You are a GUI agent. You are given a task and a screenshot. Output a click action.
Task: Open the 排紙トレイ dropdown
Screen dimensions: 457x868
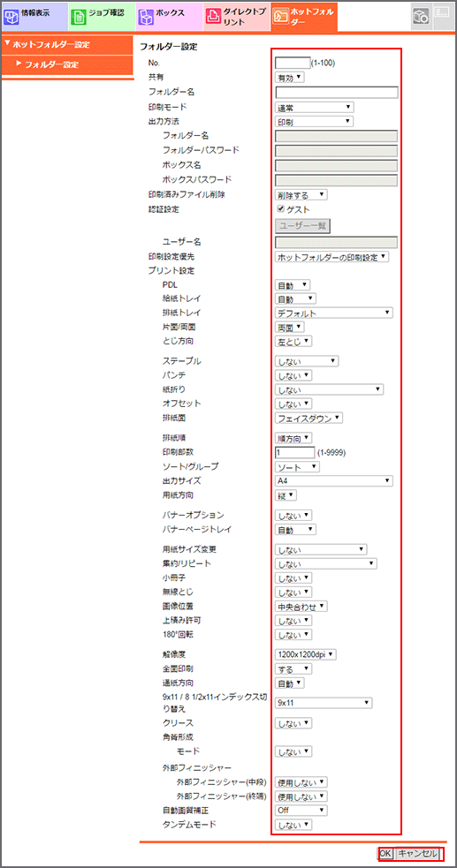click(334, 313)
